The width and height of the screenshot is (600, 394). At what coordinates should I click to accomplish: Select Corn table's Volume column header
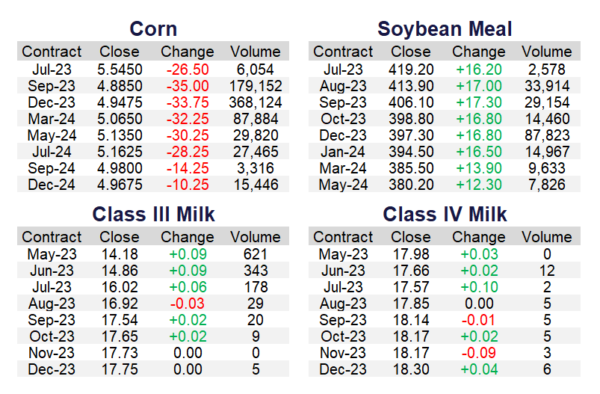(x=255, y=52)
